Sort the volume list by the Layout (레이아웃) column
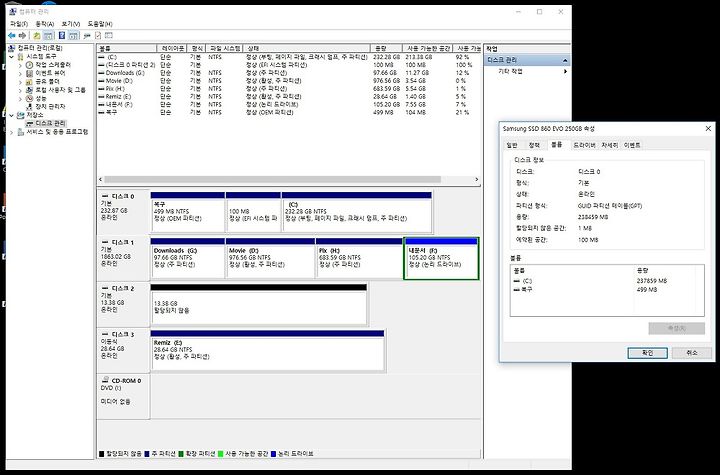This screenshot has width=720, height=475. tap(172, 48)
